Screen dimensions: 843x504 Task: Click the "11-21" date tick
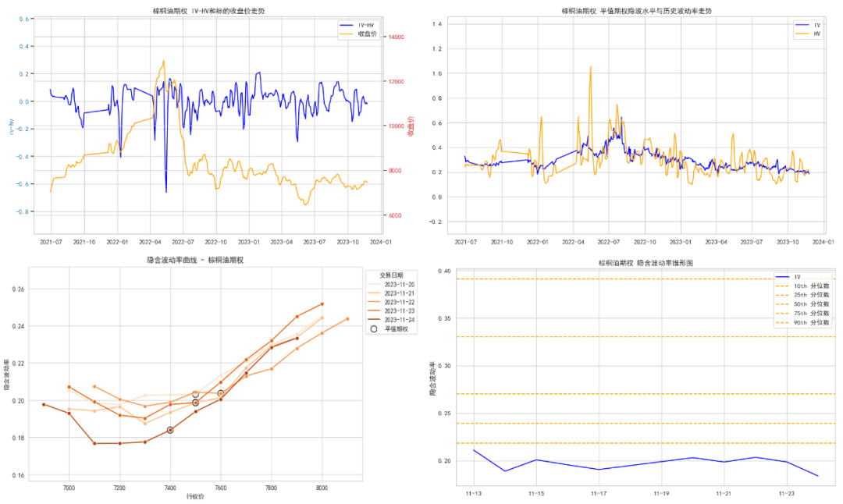(724, 493)
